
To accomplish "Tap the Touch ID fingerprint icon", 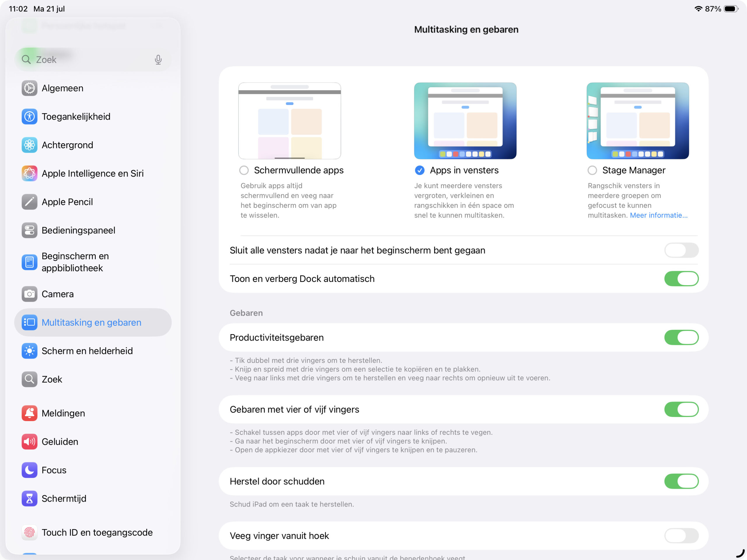I will (29, 532).
